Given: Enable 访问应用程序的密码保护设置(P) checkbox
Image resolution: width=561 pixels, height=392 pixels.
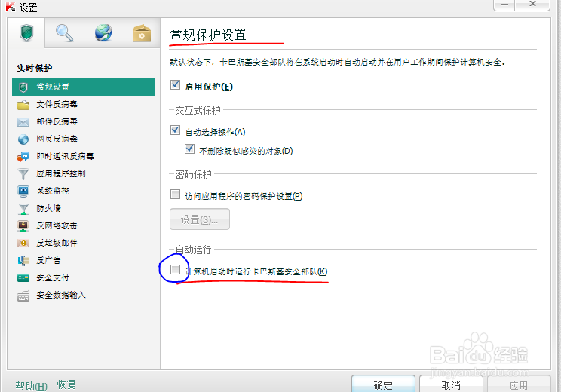Looking at the screenshot, I should (175, 194).
